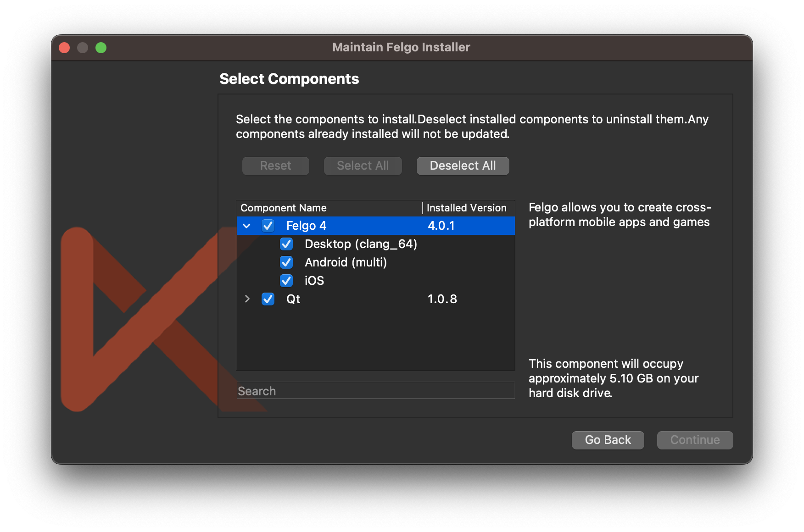Toggle the Desktop (clang_64) checkbox
Image resolution: width=804 pixels, height=532 pixels.
point(286,244)
